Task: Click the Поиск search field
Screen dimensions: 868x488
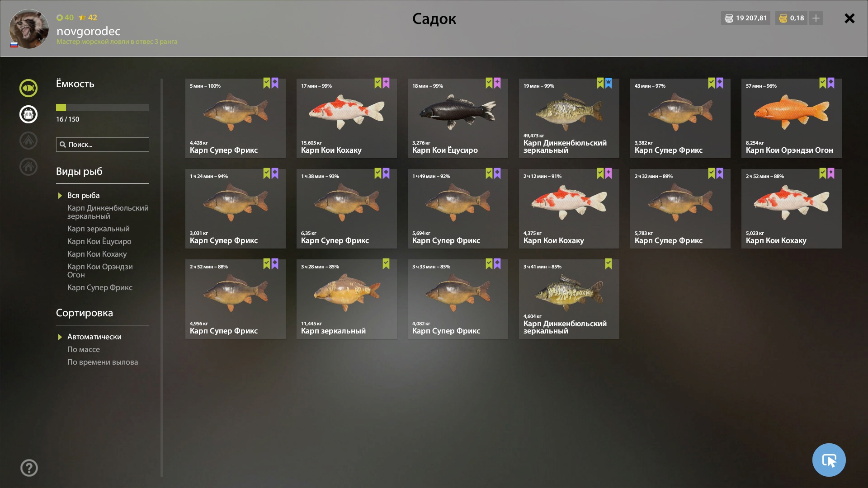Action: click(x=103, y=145)
